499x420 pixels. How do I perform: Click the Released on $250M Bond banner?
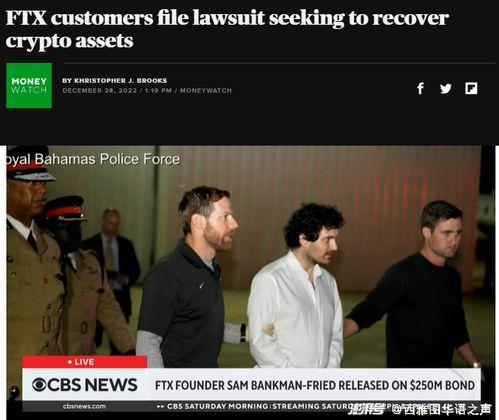pos(315,386)
